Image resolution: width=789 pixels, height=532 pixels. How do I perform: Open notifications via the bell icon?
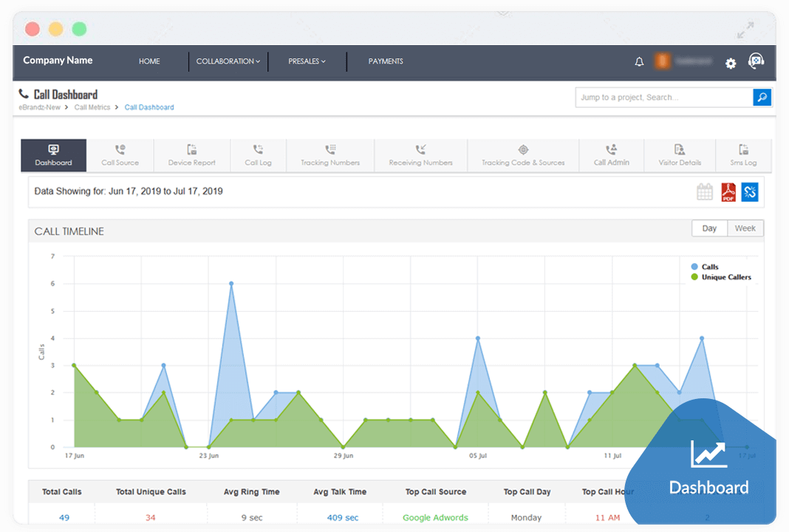click(x=639, y=61)
